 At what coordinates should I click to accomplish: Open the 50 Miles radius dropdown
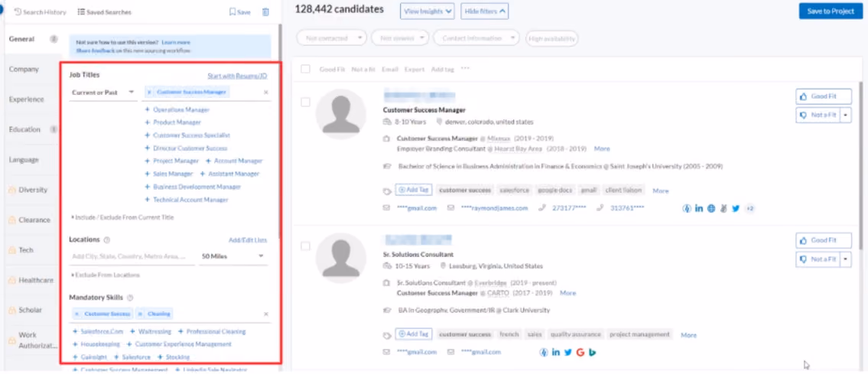pos(232,257)
